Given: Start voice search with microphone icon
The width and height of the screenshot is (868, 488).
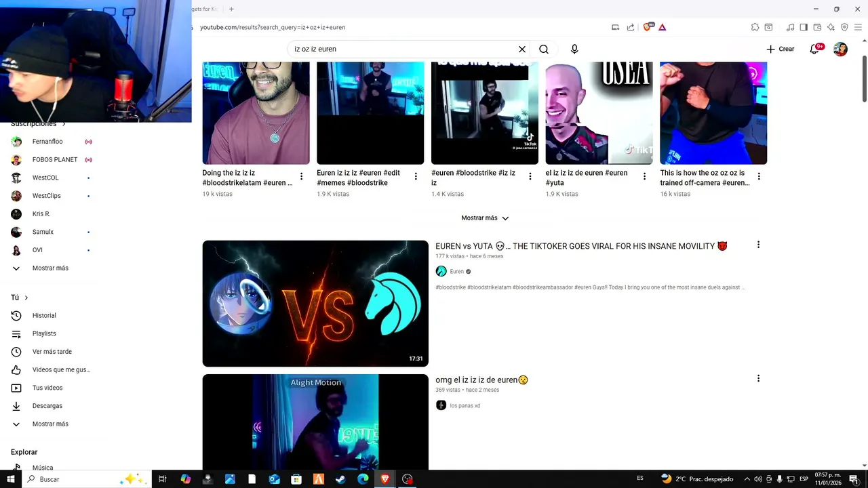Looking at the screenshot, I should point(574,49).
